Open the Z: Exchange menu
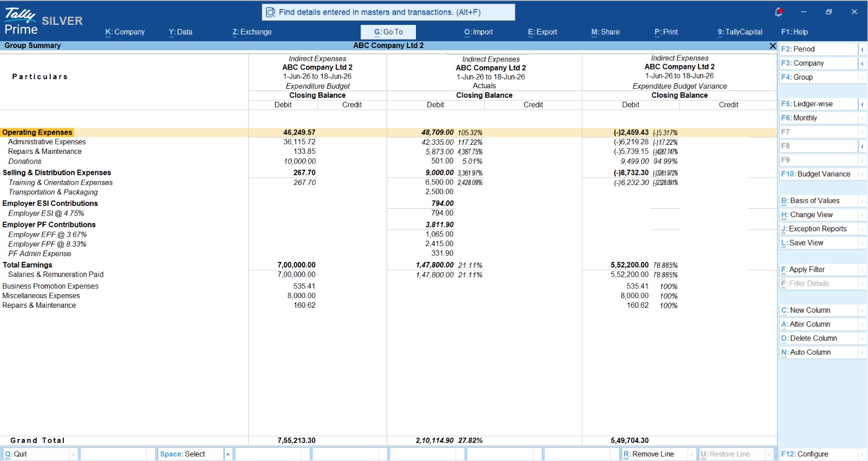The width and height of the screenshot is (868, 461). [x=252, y=32]
